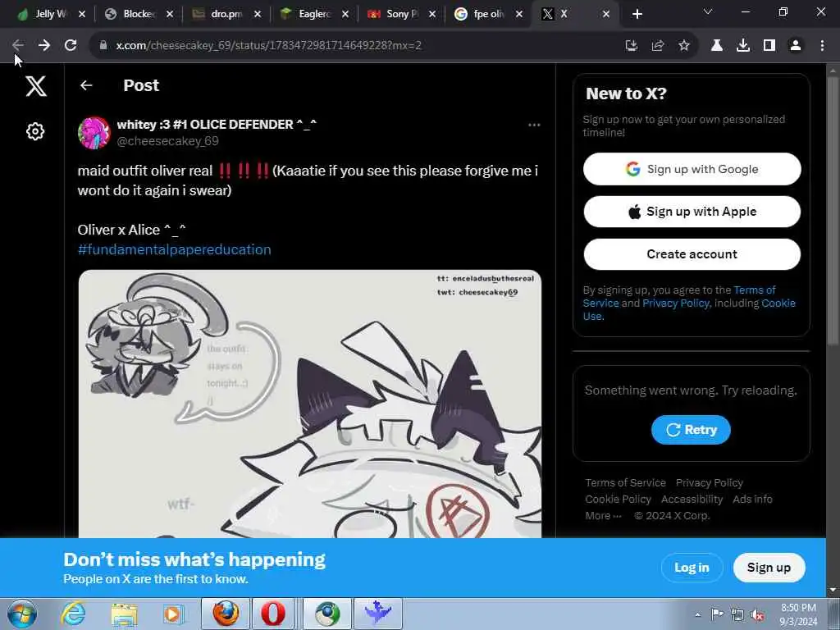Click the lock site info icon
840x630 pixels.
[x=103, y=46]
